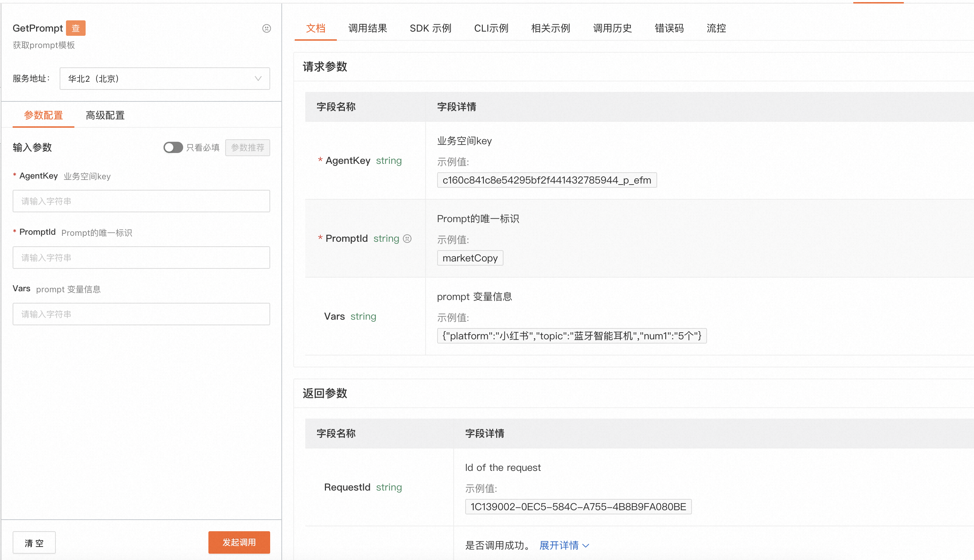The image size is (974, 560).
Task: Open the SDK 示例 tab
Action: (x=430, y=28)
